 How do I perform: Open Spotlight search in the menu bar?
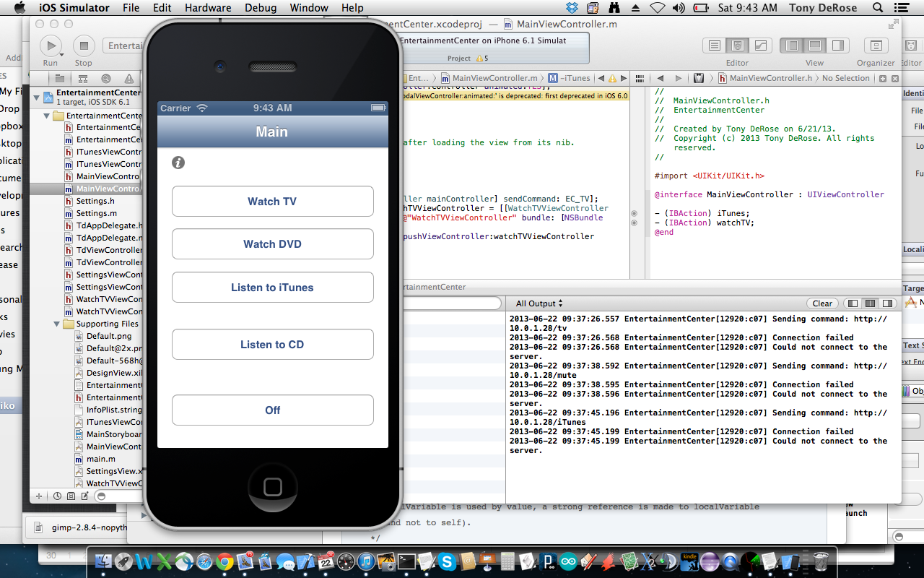[x=877, y=8]
